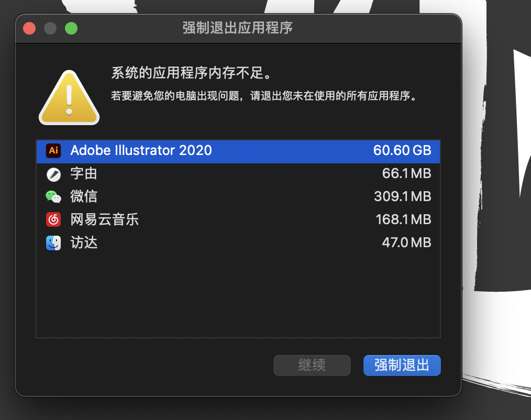Click the empty area in app list
531x420 pixels.
point(238,296)
